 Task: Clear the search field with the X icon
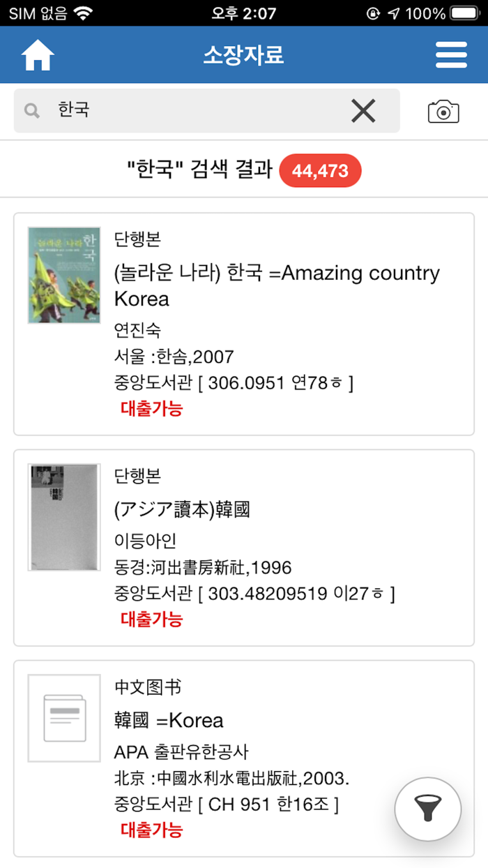pos(363,110)
